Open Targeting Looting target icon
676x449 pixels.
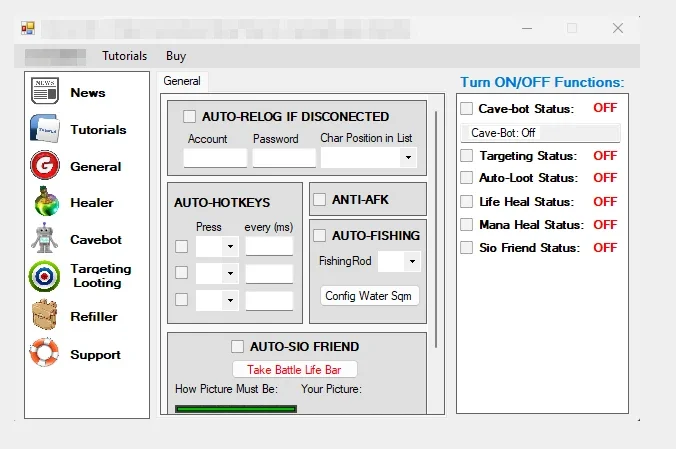(x=44, y=276)
